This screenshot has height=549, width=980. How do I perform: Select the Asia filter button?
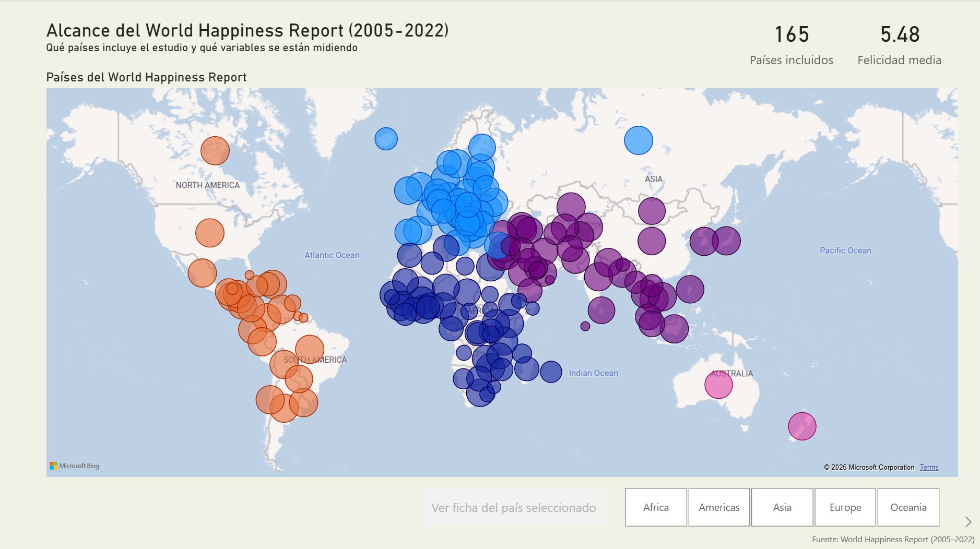coord(782,507)
